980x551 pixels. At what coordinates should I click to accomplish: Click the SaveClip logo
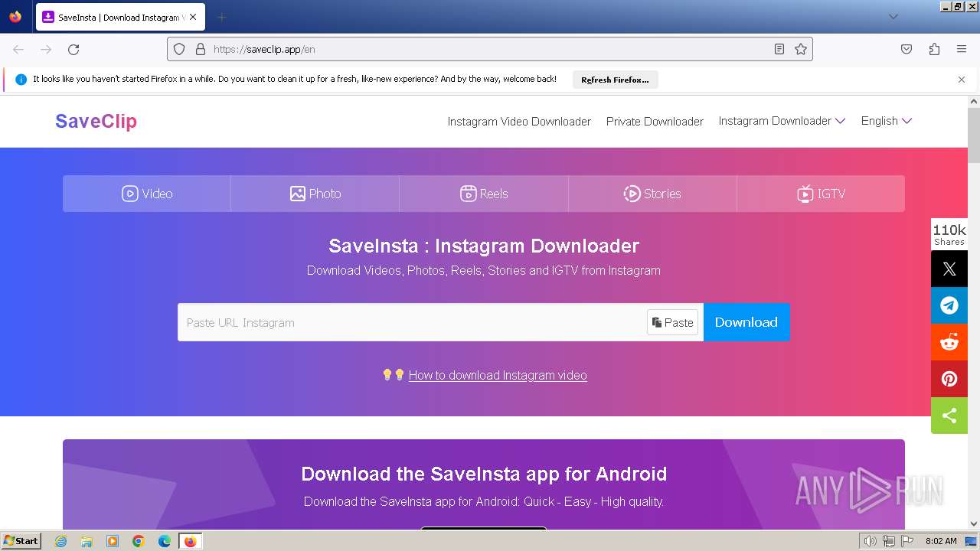click(96, 121)
